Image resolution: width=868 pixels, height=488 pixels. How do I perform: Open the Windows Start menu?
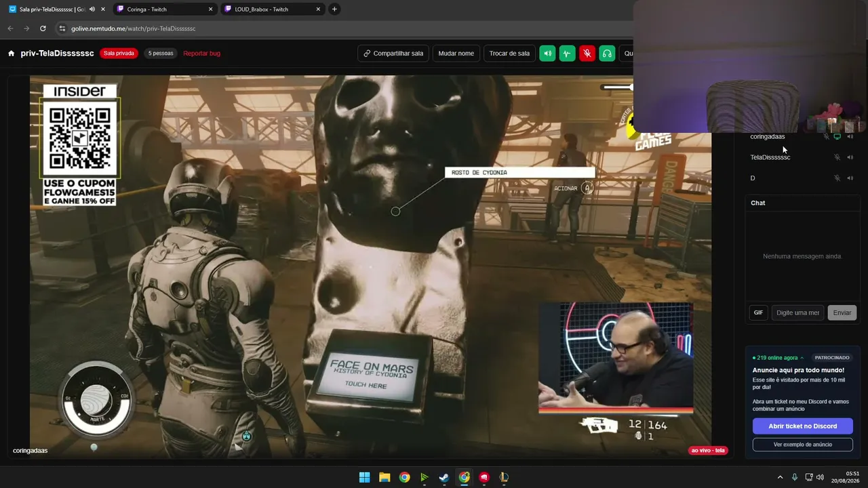364,477
